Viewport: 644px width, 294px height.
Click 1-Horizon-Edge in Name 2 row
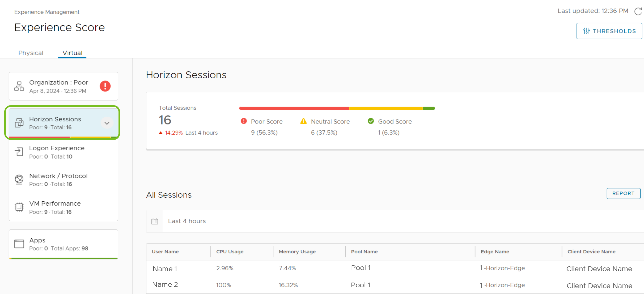tap(502, 285)
